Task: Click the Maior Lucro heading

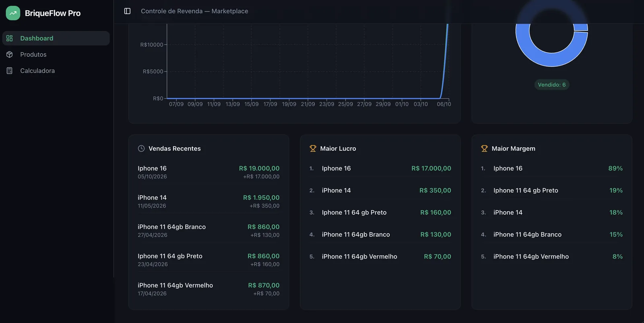Action: tap(338, 148)
